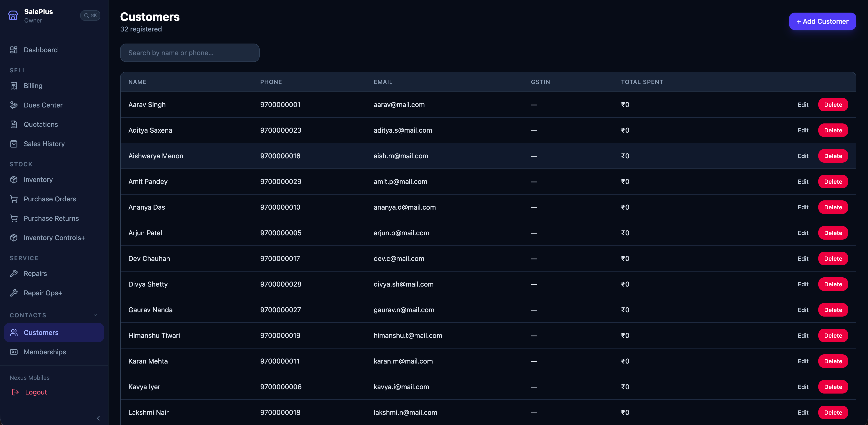Viewport: 868px width, 425px height.
Task: Expand the Inventory Controls+ entry
Action: (54, 237)
